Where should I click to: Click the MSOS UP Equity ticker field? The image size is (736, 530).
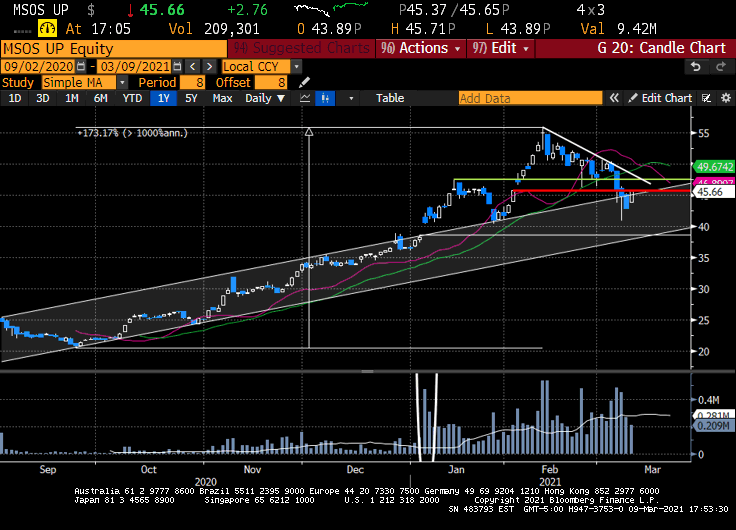click(x=114, y=48)
